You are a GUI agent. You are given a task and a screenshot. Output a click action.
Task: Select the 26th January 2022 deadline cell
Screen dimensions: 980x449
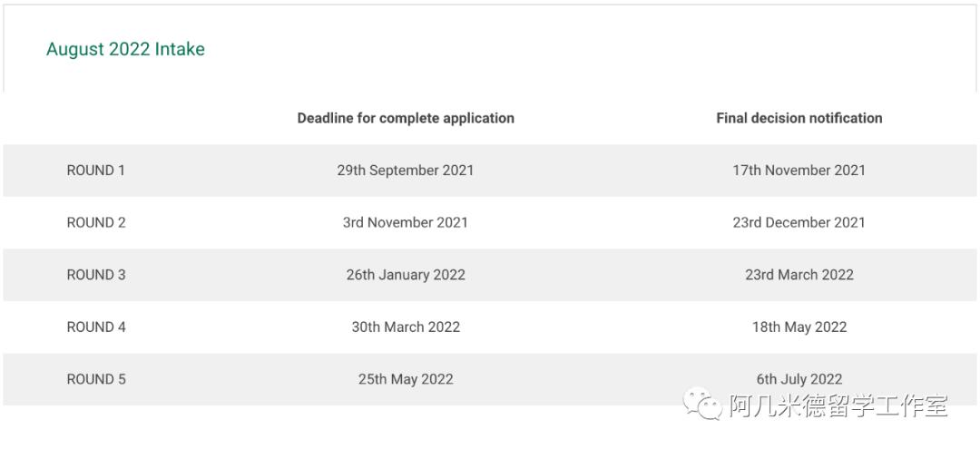click(406, 275)
